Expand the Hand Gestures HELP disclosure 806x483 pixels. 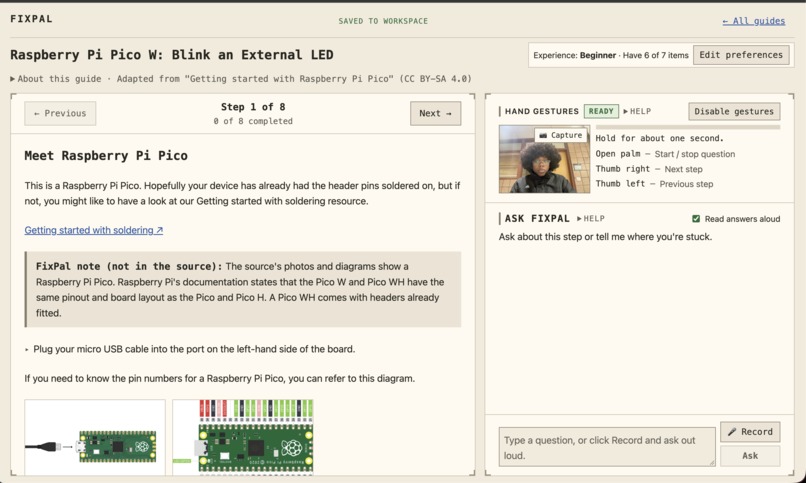click(637, 112)
